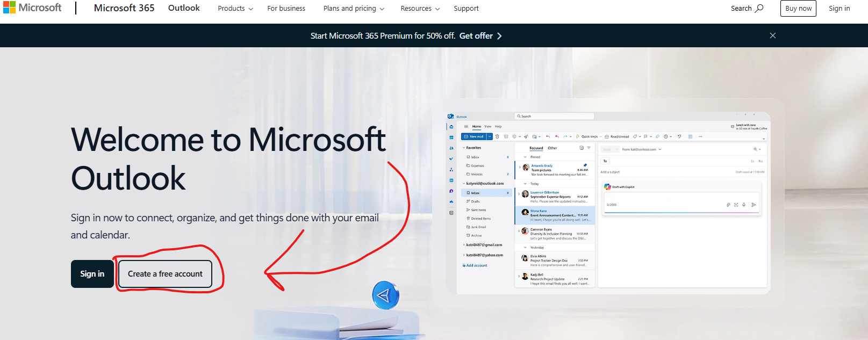Dismiss the promo banner with X
868x340 pixels.
(x=773, y=35)
